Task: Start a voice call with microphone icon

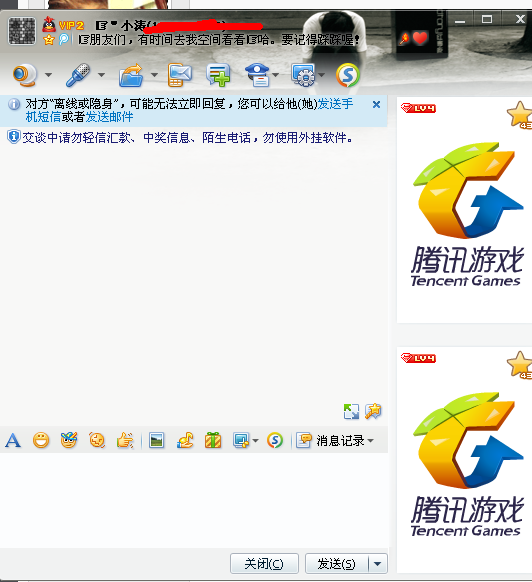Action: tap(78, 75)
